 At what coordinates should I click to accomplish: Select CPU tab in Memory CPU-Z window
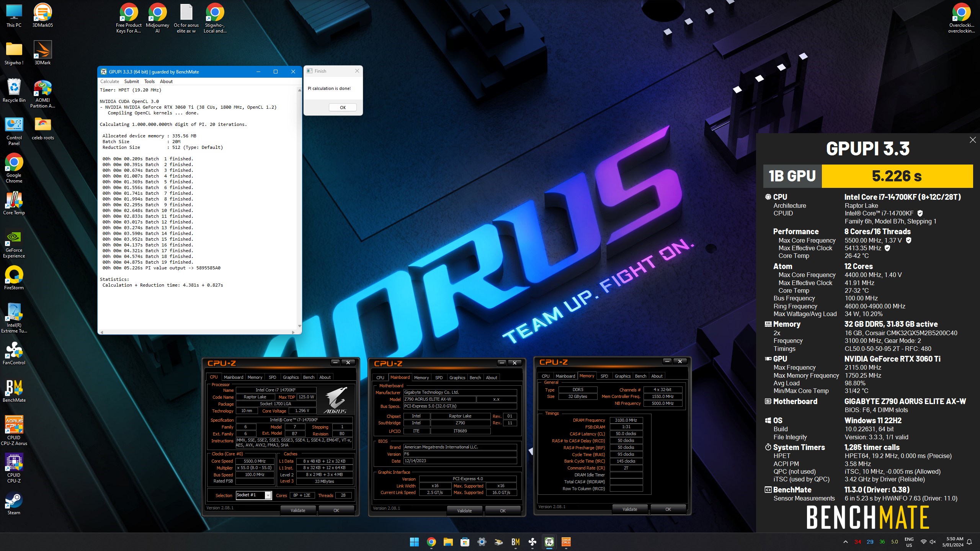(x=546, y=376)
